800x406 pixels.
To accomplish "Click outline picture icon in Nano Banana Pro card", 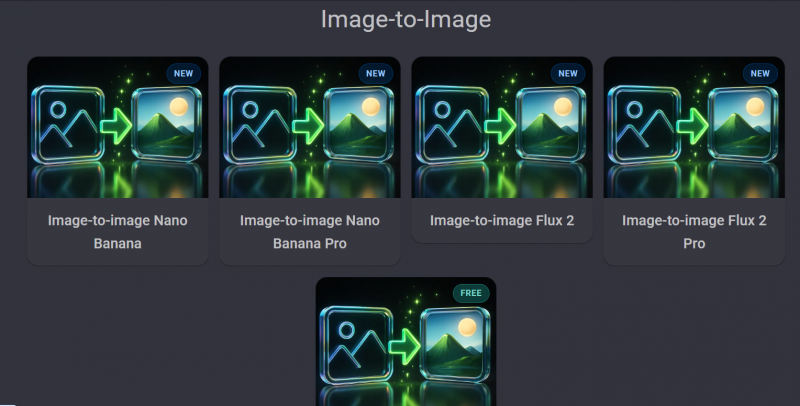I will 260,124.
